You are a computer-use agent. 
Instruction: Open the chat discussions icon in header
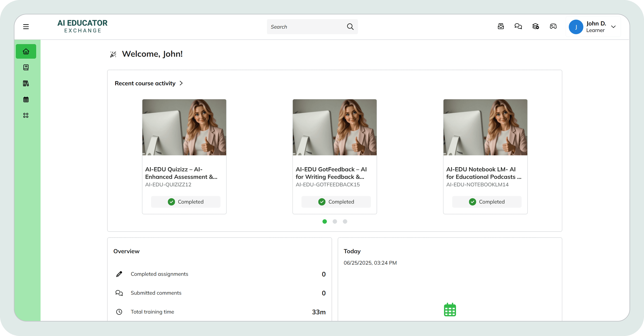pos(518,26)
